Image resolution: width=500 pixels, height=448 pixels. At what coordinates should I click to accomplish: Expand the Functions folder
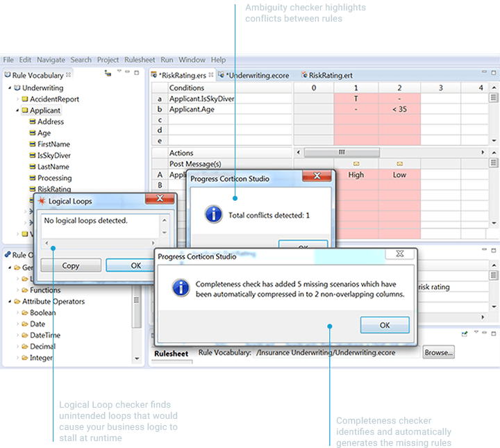[17, 290]
